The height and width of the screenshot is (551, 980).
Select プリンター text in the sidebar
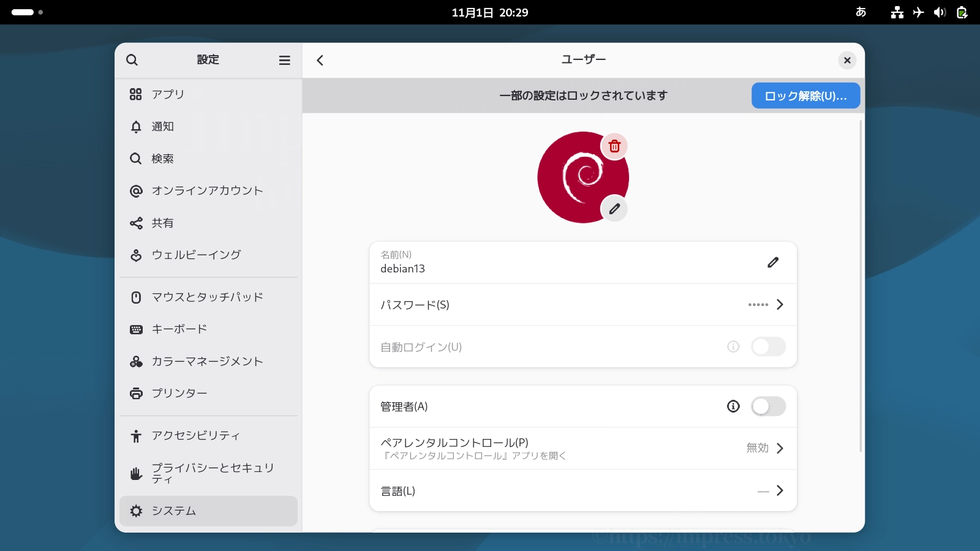tap(179, 393)
